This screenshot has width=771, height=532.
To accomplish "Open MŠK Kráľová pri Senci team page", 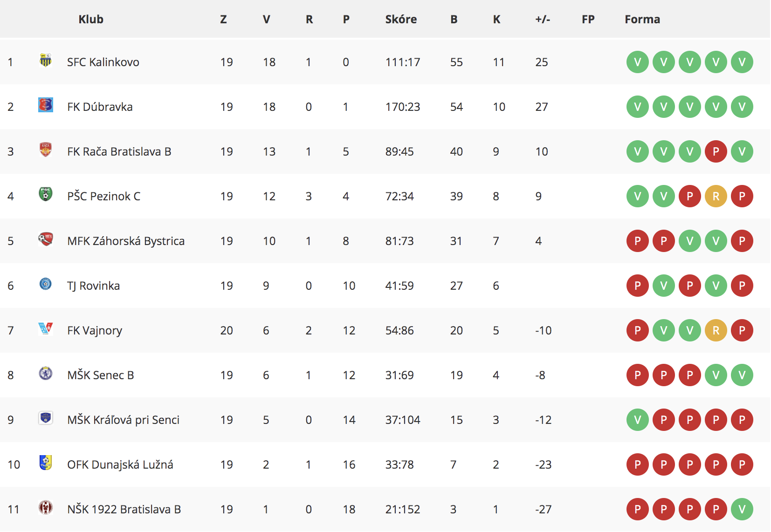I will (x=124, y=420).
